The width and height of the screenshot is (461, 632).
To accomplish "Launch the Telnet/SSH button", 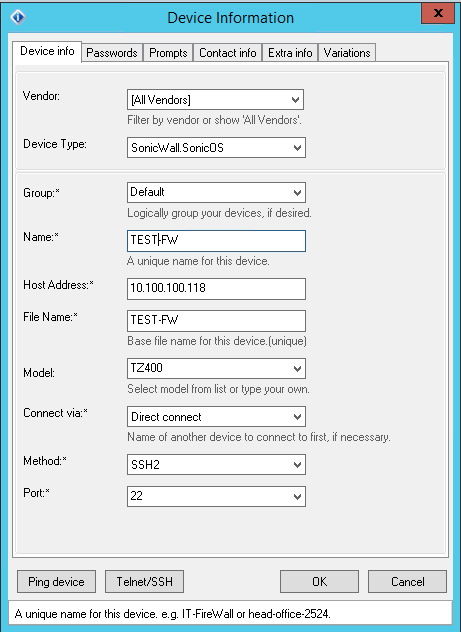I will pyautogui.click(x=144, y=581).
